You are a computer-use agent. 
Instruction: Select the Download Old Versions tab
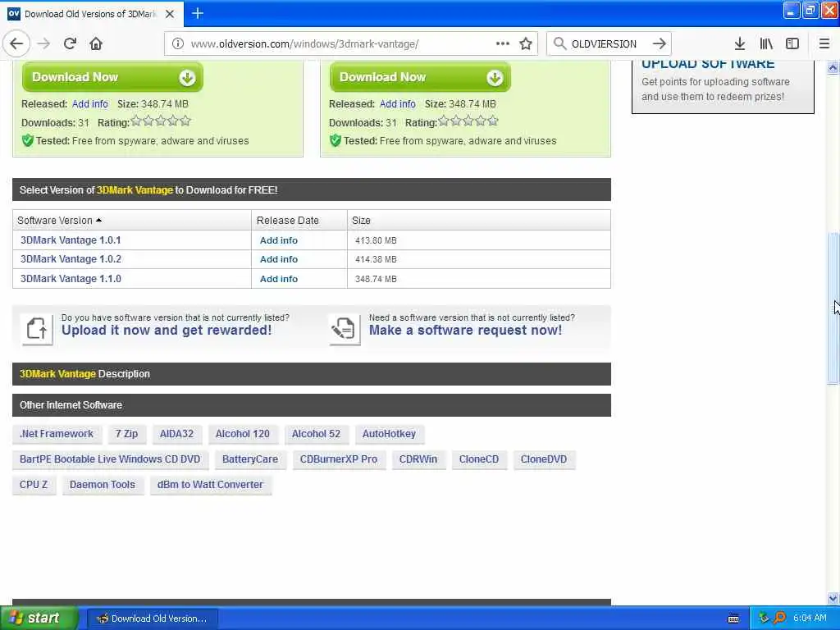pyautogui.click(x=92, y=14)
